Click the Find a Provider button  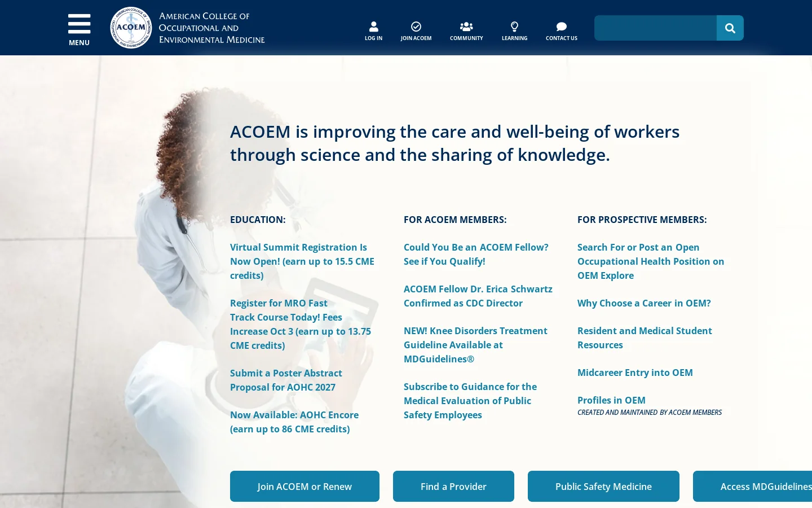point(453,487)
